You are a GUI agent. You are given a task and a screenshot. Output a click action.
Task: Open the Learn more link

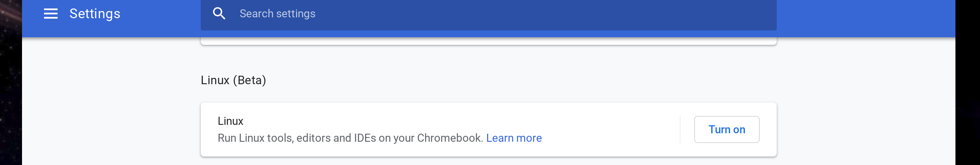pyautogui.click(x=514, y=138)
